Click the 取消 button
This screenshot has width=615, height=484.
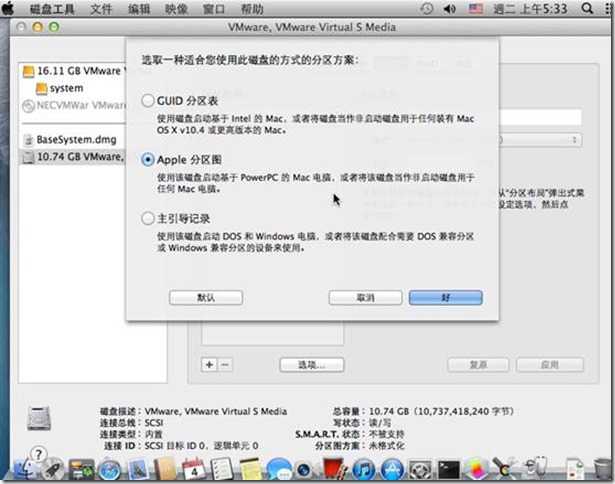(365, 298)
